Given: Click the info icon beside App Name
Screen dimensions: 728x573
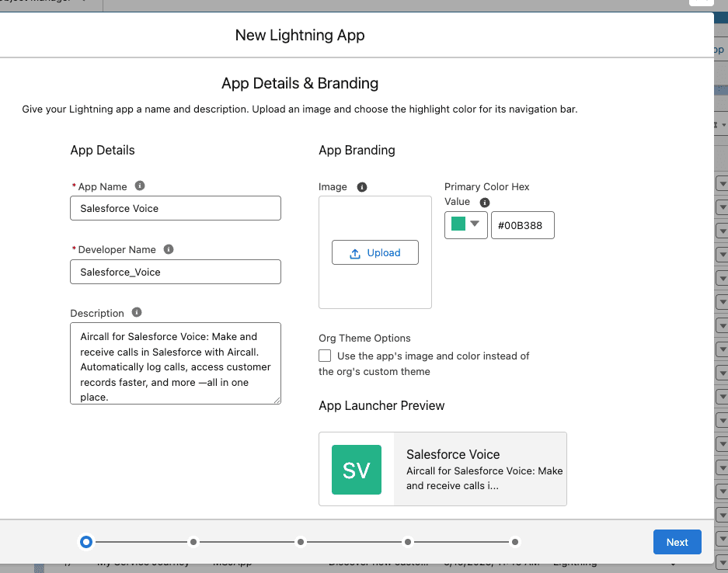Looking at the screenshot, I should [x=140, y=186].
